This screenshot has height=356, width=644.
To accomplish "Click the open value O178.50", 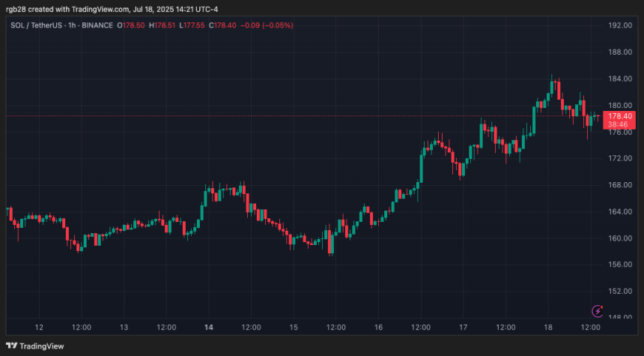I will (135, 25).
